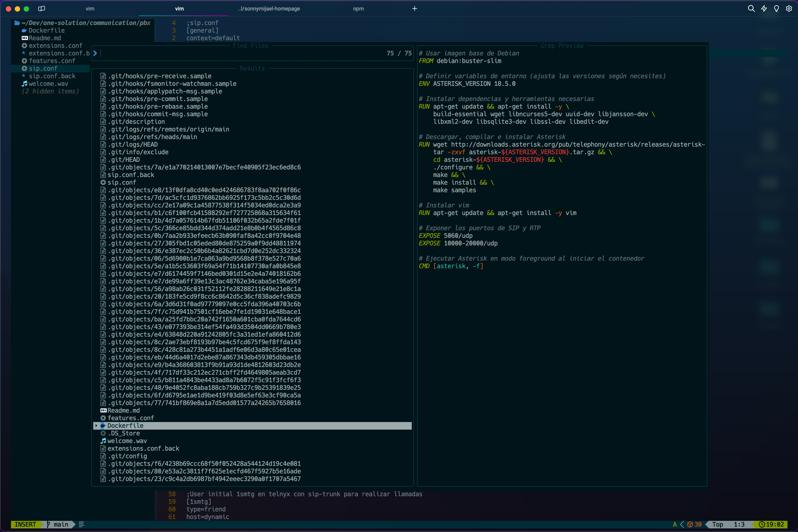Viewport: 798px width, 532px height.
Task: Open Readme.md in the file tree sidebar
Action: pos(45,38)
